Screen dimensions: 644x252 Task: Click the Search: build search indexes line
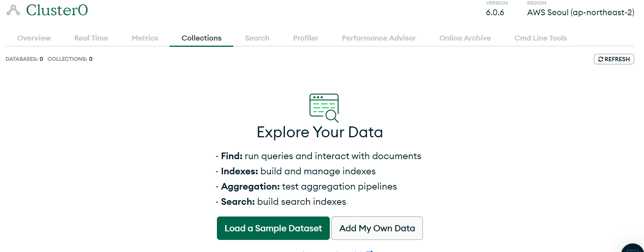click(281, 202)
